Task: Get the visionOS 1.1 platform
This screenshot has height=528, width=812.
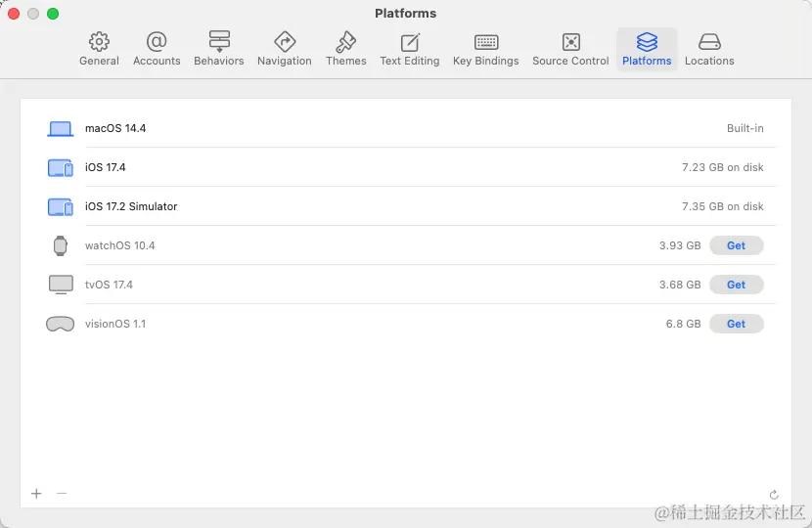Action: click(736, 324)
